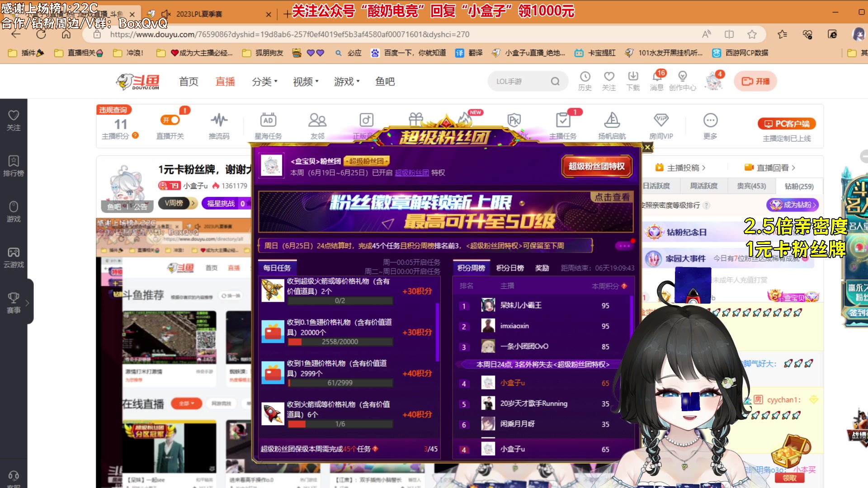This screenshot has height=488, width=868.
Task: Switch to the 钻粉(259) tab
Action: tap(799, 186)
